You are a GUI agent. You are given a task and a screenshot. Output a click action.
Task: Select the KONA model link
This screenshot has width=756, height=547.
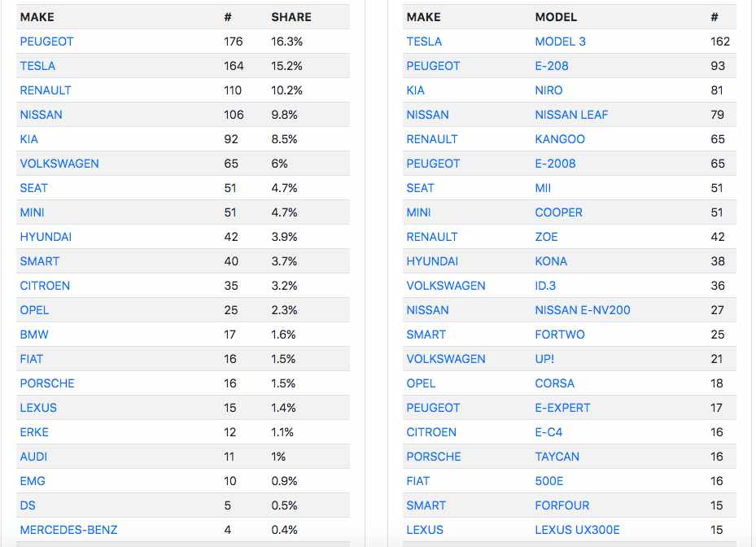click(551, 261)
